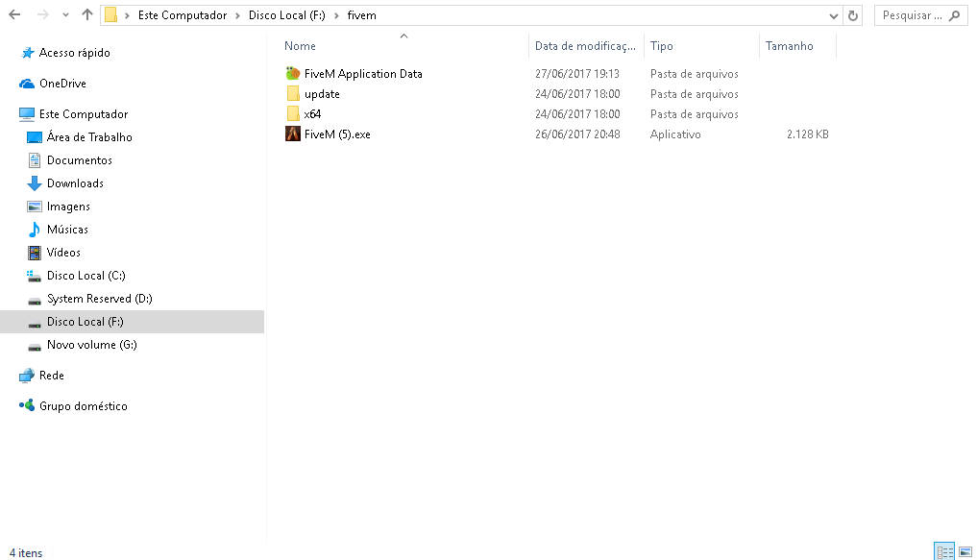Click the Documentos page icon

35,160
